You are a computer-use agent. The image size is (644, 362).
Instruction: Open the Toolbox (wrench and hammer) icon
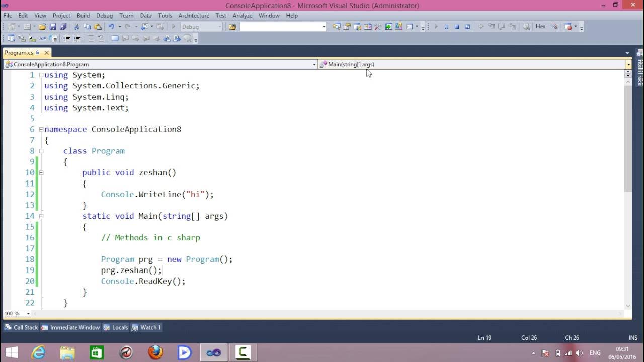(378, 27)
